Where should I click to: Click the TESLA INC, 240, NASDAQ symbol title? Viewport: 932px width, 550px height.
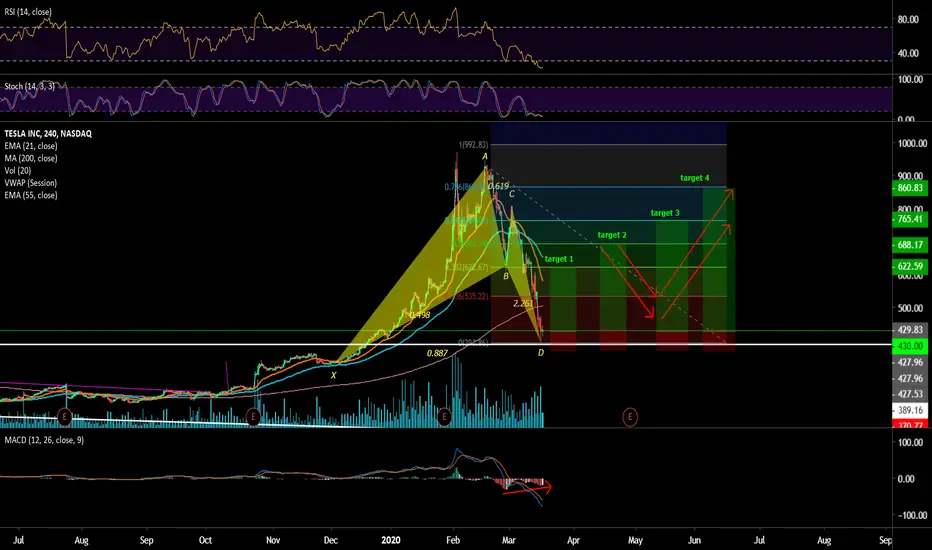click(x=48, y=134)
